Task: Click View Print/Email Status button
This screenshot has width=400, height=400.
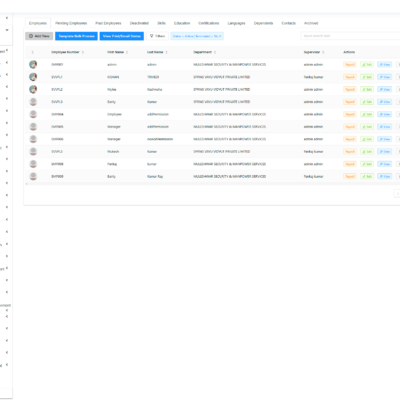Action: tap(122, 36)
